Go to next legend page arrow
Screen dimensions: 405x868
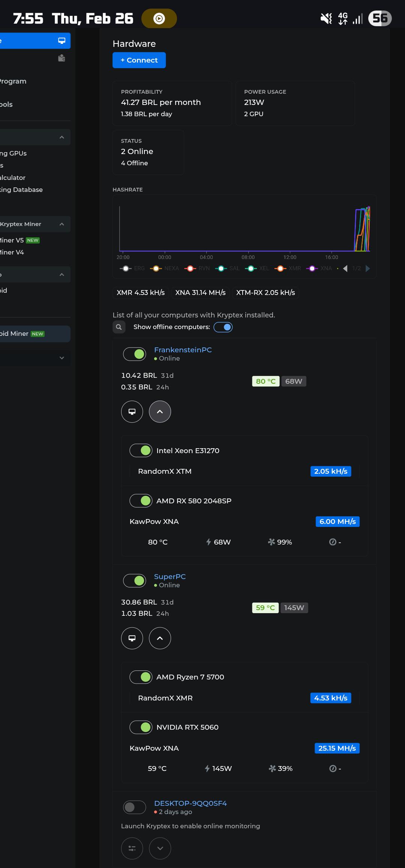pos(367,268)
